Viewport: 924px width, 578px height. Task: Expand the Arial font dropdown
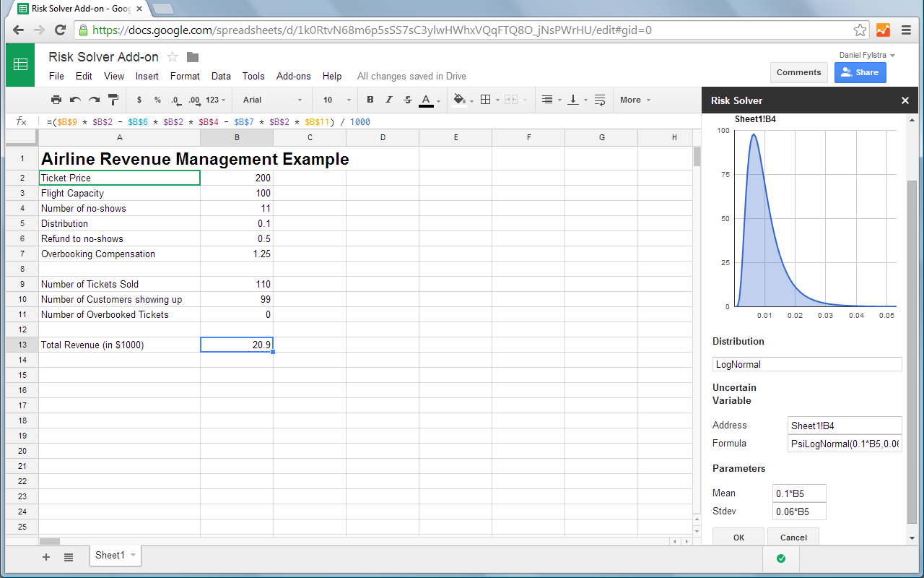click(x=273, y=100)
